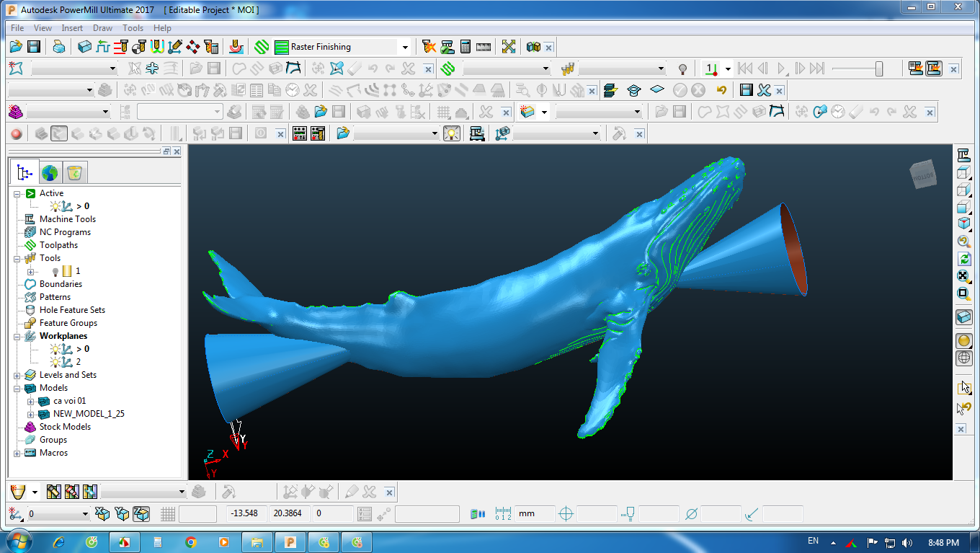Viewport: 980px width, 553px height.
Task: Toggle light bulb for workplane 2
Action: click(55, 362)
